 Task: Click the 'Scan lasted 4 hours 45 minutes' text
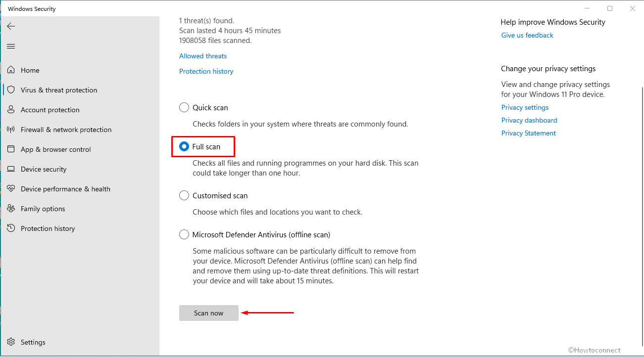point(230,31)
